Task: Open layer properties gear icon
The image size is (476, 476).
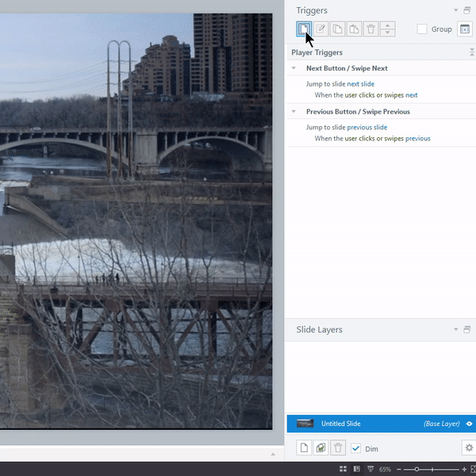Action: click(x=469, y=447)
